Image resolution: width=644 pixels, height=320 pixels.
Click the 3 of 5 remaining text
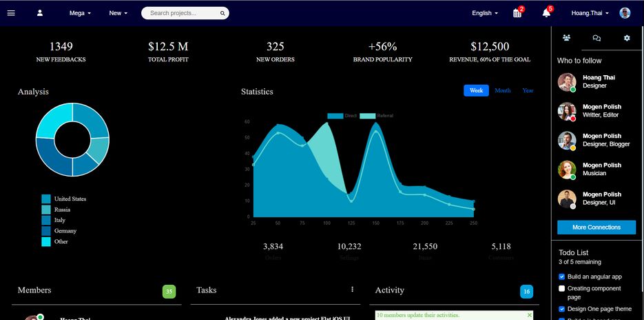click(579, 262)
